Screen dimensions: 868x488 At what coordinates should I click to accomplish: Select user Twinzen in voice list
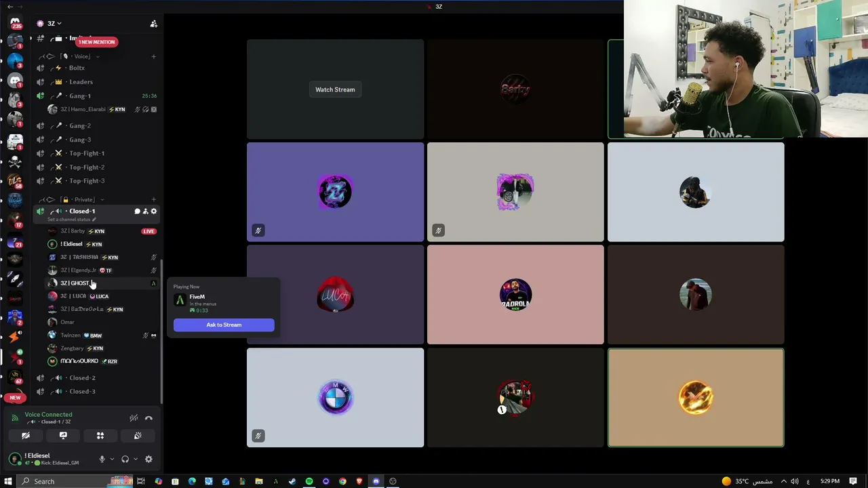(102, 335)
